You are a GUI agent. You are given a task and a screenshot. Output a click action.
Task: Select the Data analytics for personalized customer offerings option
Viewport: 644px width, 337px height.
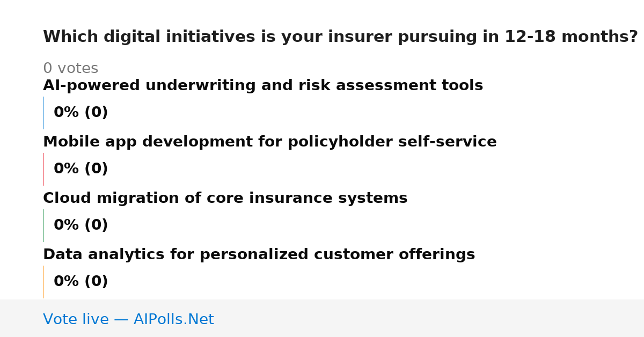[259, 255]
